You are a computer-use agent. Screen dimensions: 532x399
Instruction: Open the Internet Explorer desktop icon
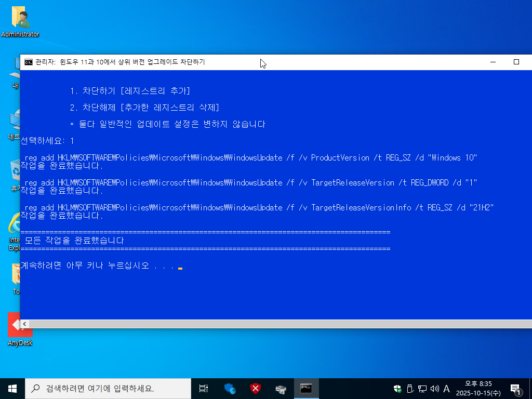[14, 231]
